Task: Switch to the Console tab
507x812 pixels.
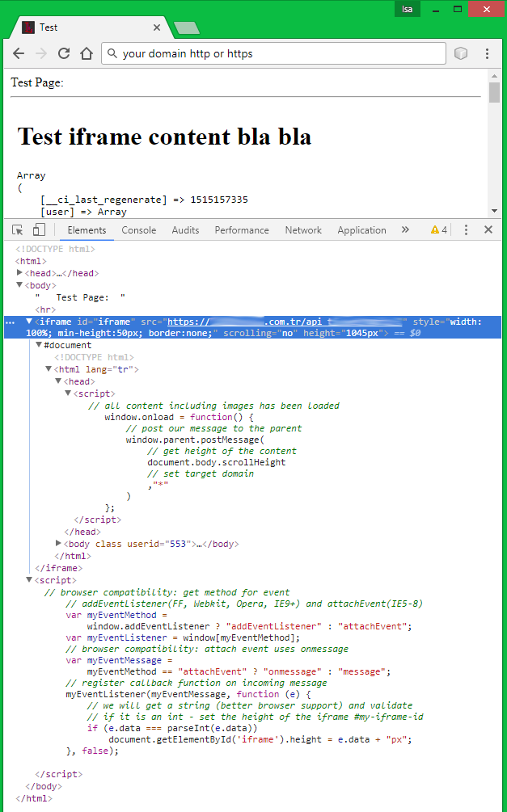Action: click(x=138, y=230)
